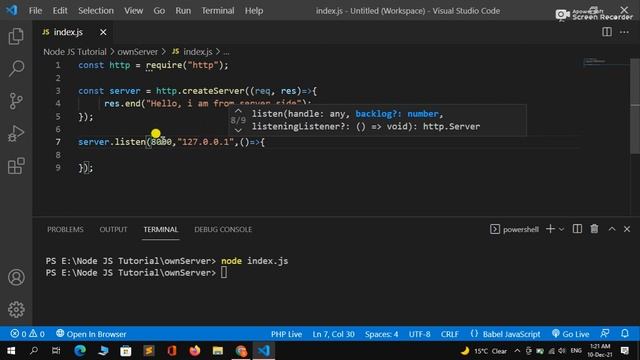This screenshot has width=640, height=360.
Task: Click the editor minimap
Action: pos(606,62)
